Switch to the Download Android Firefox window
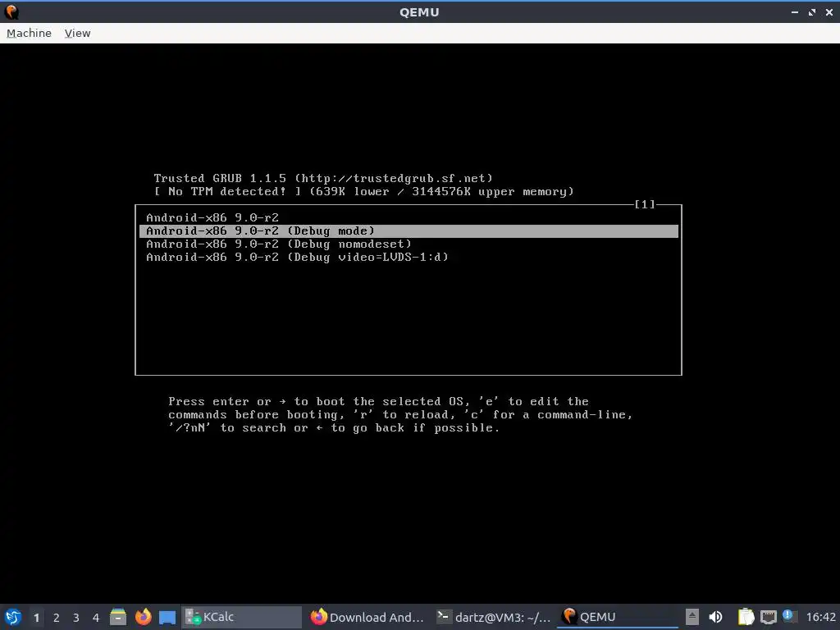The height and width of the screenshot is (630, 840). pyautogui.click(x=367, y=617)
